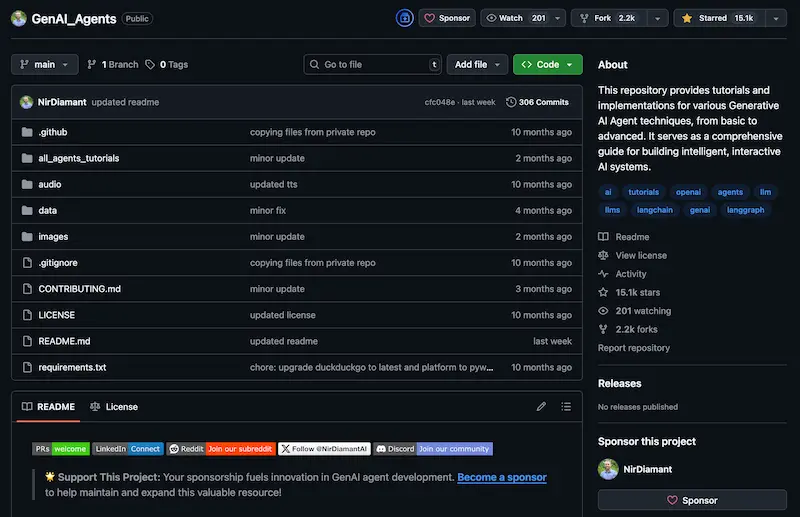Click the file icon for LICENSE
Image resolution: width=800 pixels, height=517 pixels.
click(27, 315)
